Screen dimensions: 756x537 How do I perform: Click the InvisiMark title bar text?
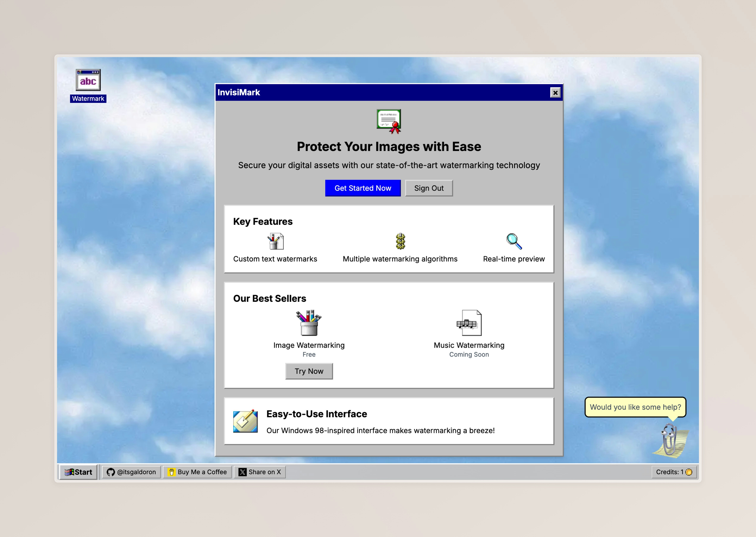click(239, 93)
